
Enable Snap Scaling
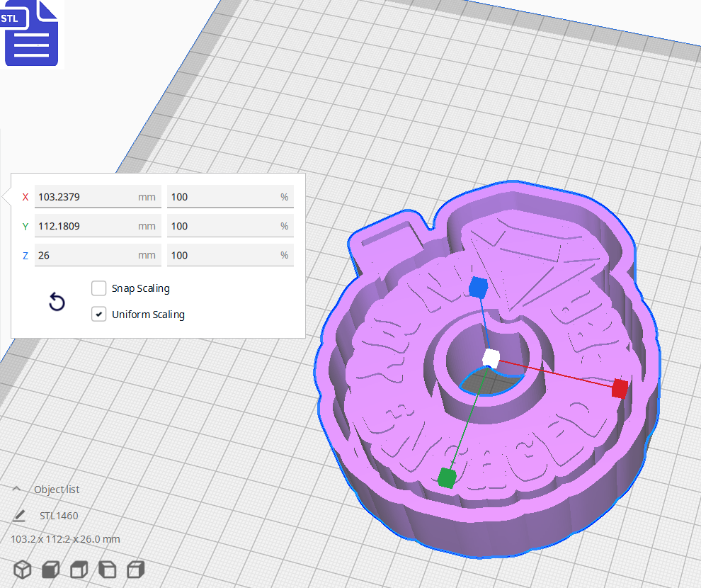coord(98,288)
